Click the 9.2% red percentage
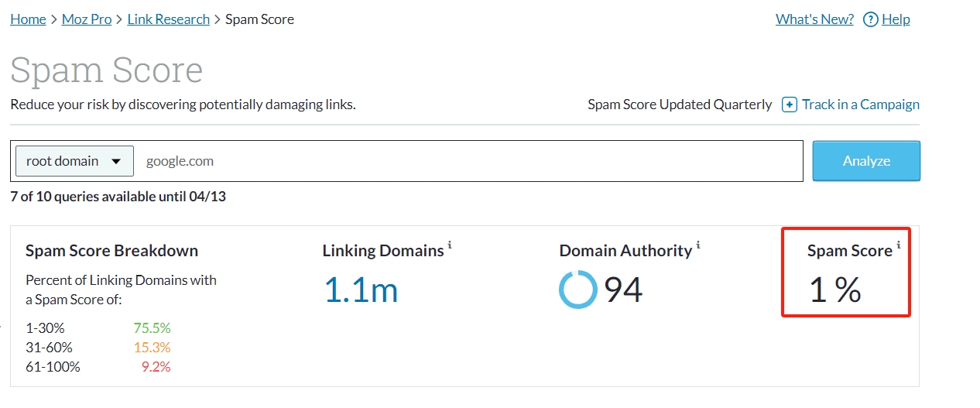The width and height of the screenshot is (980, 408). pyautogui.click(x=156, y=367)
